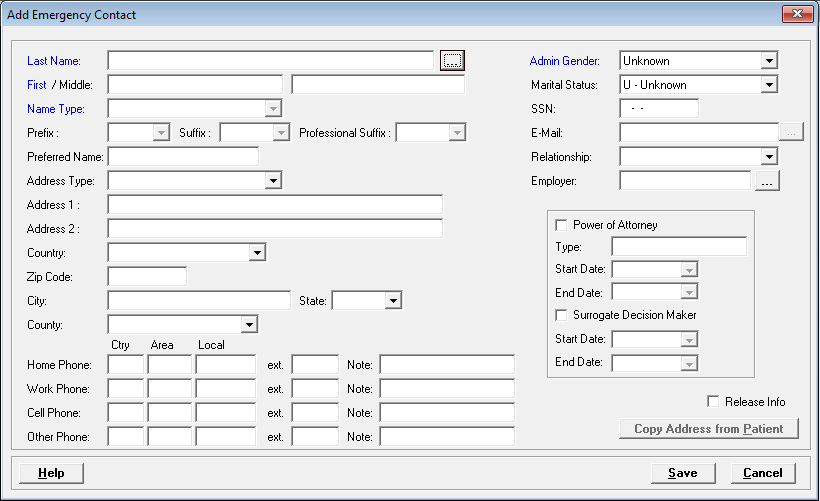Viewport: 820px width, 501px height.
Task: Expand the Marital Status dropdown
Action: tap(768, 85)
